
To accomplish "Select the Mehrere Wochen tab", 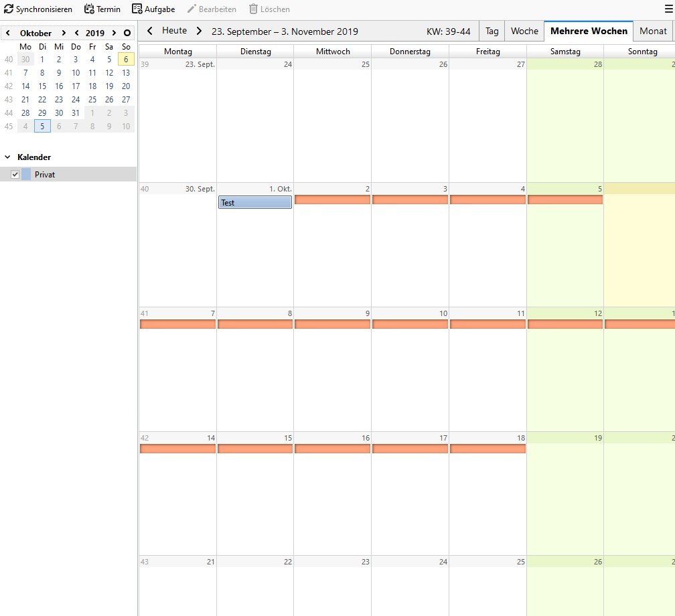I will point(589,31).
